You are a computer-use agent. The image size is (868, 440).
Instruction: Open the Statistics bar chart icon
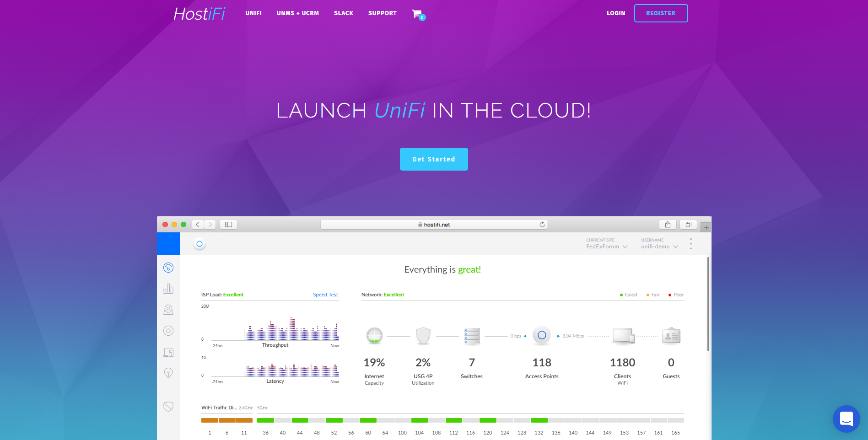[x=168, y=289]
